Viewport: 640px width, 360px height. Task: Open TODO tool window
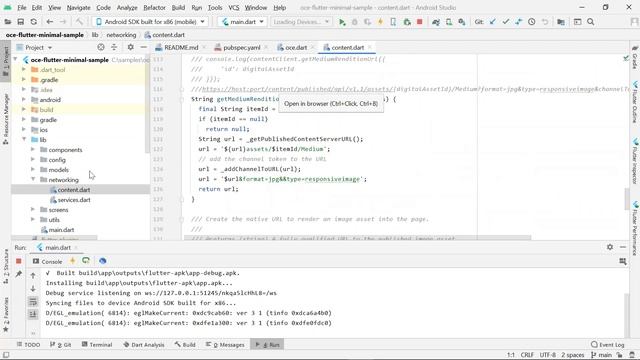click(28, 344)
